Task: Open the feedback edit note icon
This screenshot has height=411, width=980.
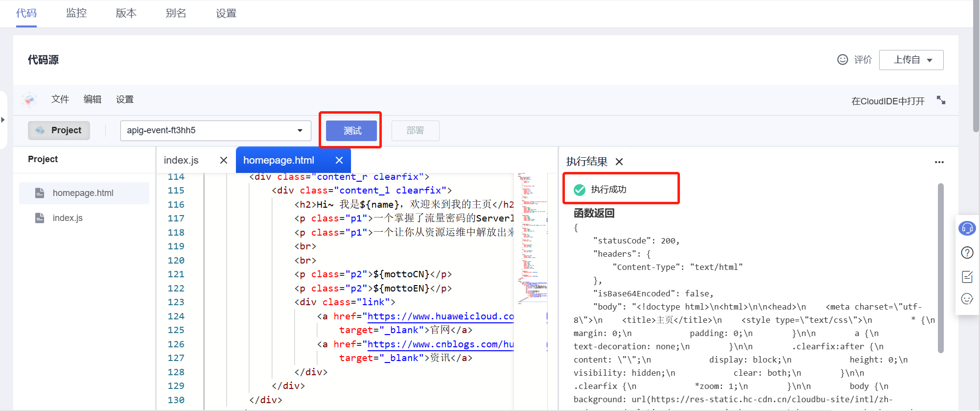Action: tap(967, 277)
